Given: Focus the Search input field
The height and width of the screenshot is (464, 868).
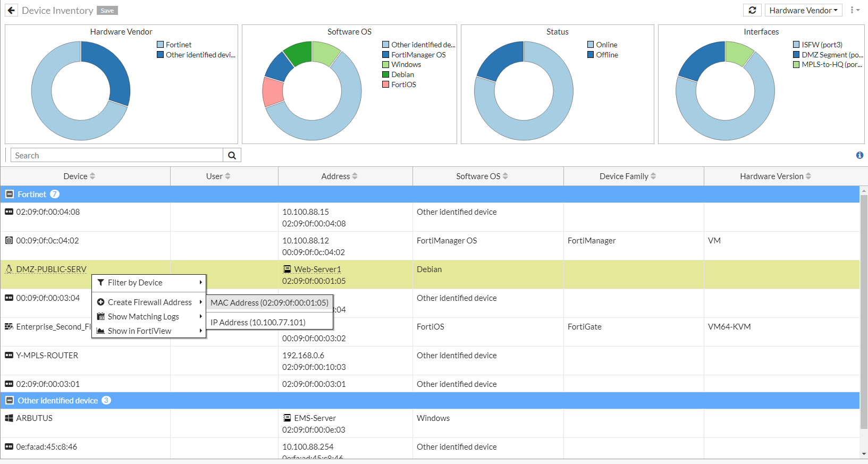Looking at the screenshot, I should pos(117,155).
